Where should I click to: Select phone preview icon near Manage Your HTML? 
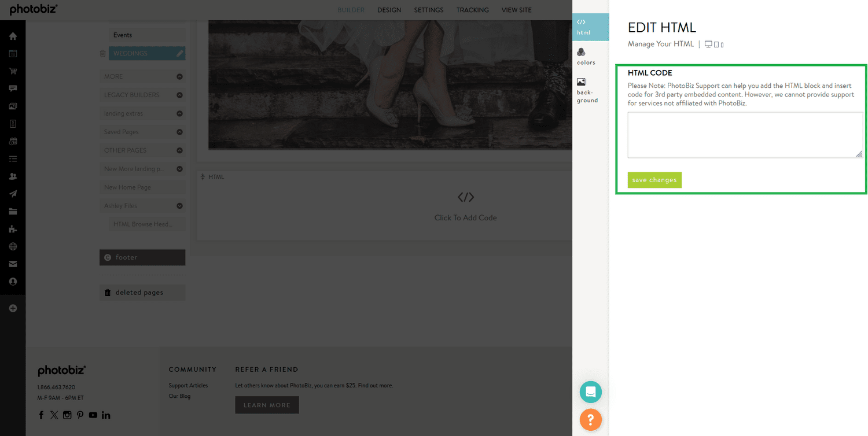(723, 43)
